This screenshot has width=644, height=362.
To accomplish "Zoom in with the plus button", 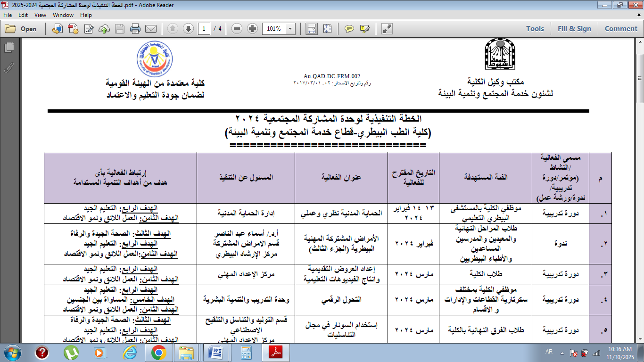I will (252, 29).
